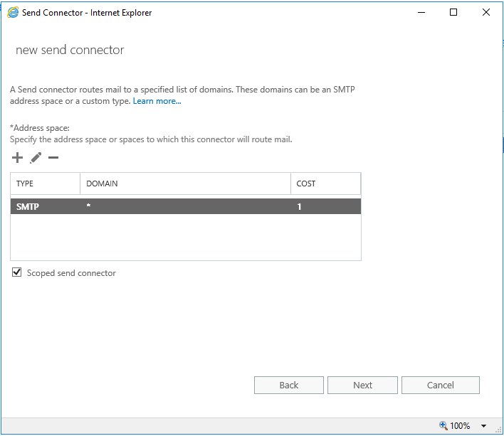Click the Internet Explorer logo in title bar
Screen dimensions: 504x436
coord(12,12)
